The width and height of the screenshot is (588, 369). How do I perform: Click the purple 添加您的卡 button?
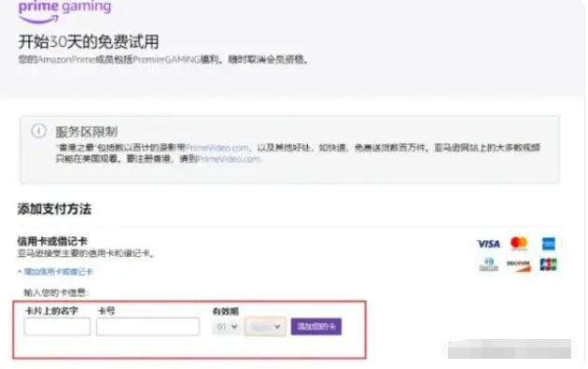point(316,327)
